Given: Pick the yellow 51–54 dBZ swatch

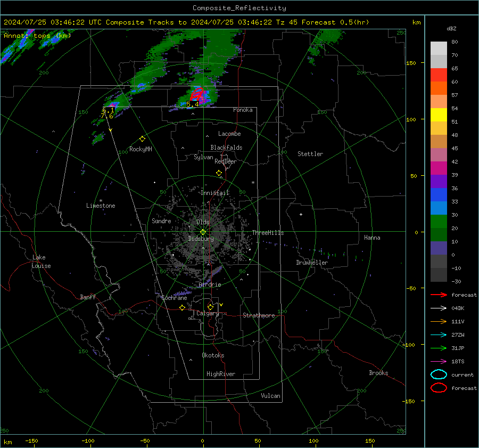Looking at the screenshot, I should pyautogui.click(x=439, y=115).
